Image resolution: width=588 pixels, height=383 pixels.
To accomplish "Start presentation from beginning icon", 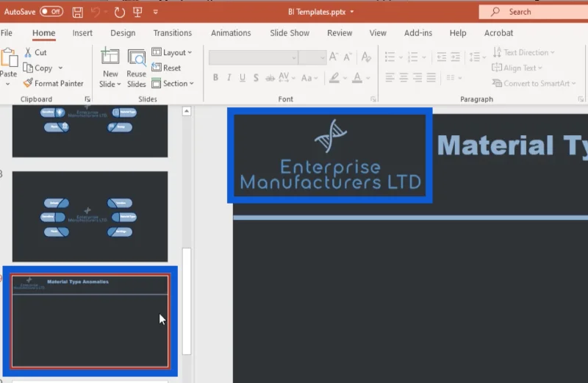I will 137,12.
